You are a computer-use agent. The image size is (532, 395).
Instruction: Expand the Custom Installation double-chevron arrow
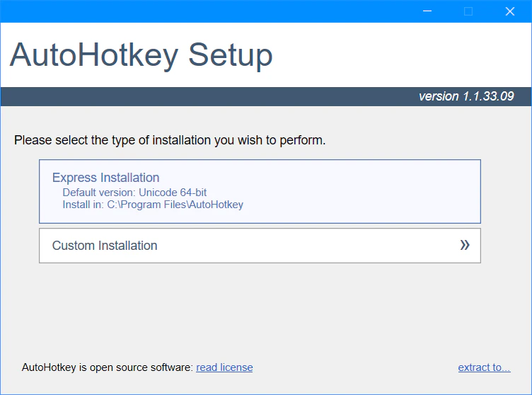[x=465, y=245]
